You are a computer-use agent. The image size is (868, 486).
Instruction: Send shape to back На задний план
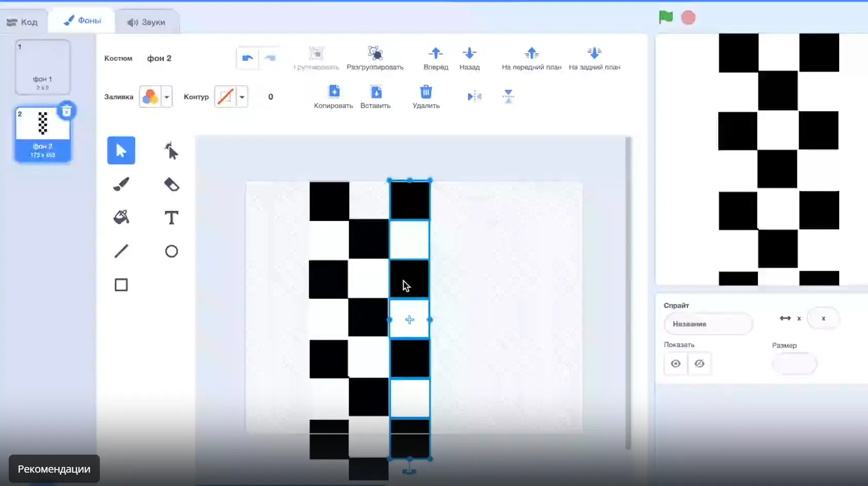coord(594,58)
